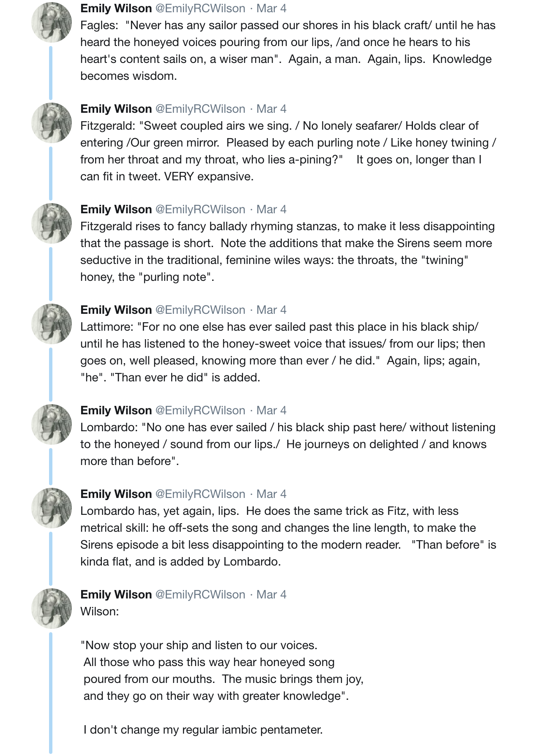Image resolution: width=541 pixels, height=756 pixels.
Task: Click the @EmilyRCWilson handle on the 'ballady rhyming stanzas' tweet
Action: [200, 209]
